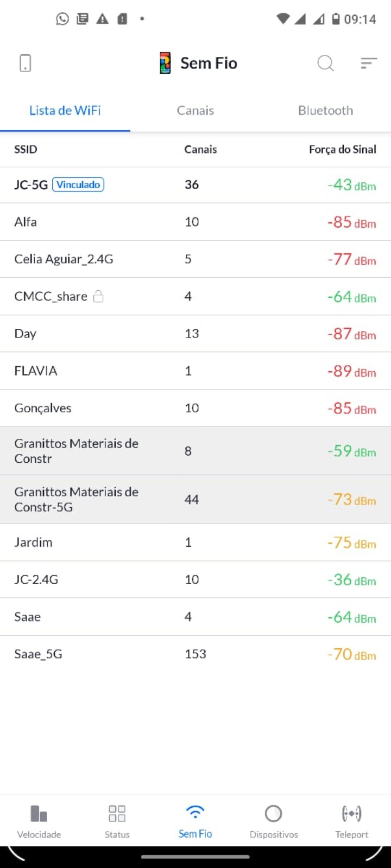Open the Status grid icon
Viewport: 391px width, 868px height.
click(x=117, y=814)
